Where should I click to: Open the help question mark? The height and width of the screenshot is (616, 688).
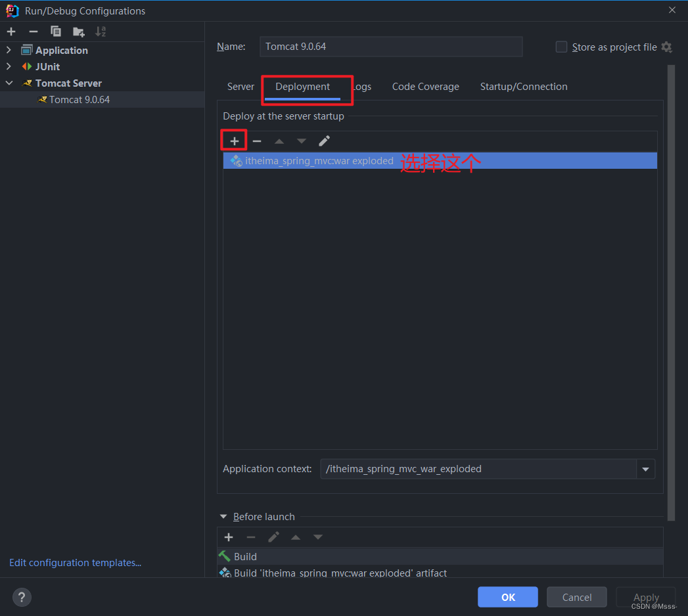tap(22, 597)
